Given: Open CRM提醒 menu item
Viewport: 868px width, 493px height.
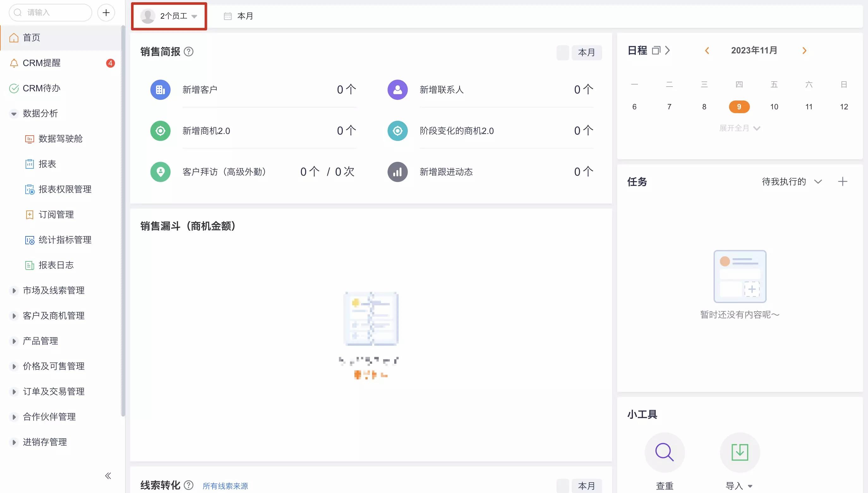Looking at the screenshot, I should (61, 63).
